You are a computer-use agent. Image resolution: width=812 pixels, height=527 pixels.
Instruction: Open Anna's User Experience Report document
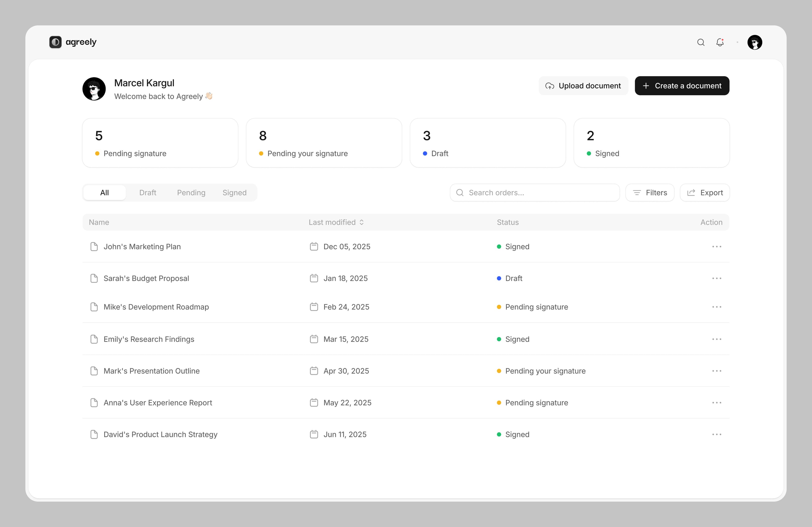coord(158,403)
